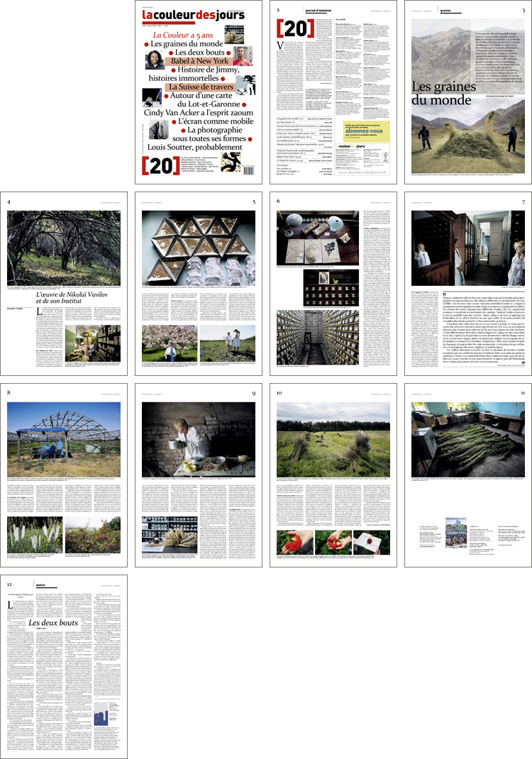Click the yellow 'abonnez-vous' subscription box
This screenshot has width=532, height=759.
coord(367,131)
